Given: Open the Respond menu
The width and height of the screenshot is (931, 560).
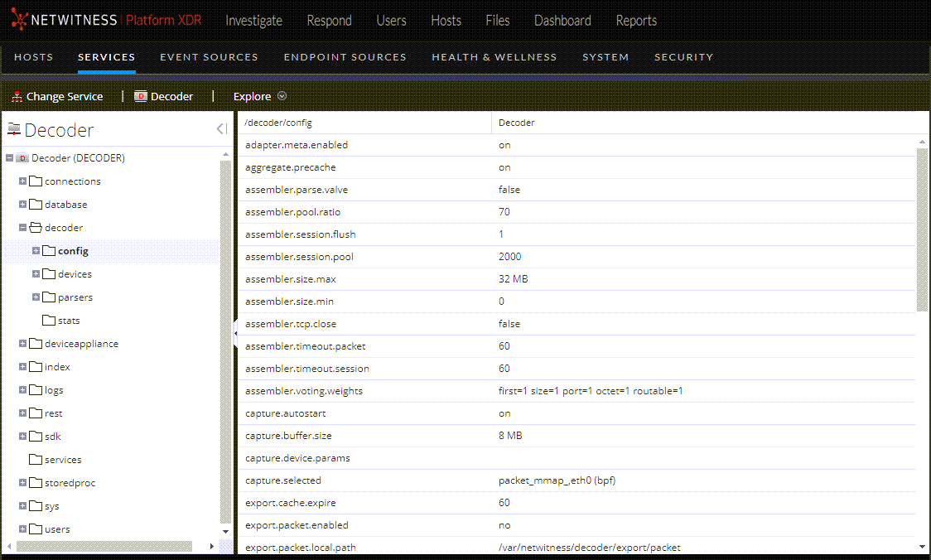Looking at the screenshot, I should 329,20.
